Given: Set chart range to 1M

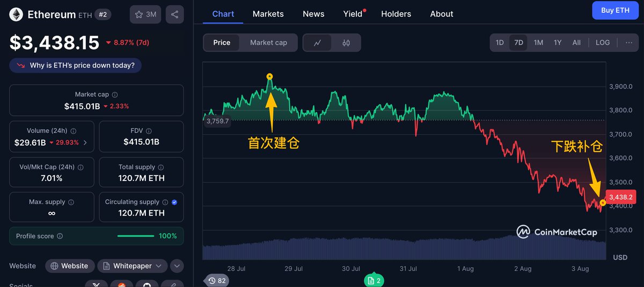Looking at the screenshot, I should coord(538,42).
